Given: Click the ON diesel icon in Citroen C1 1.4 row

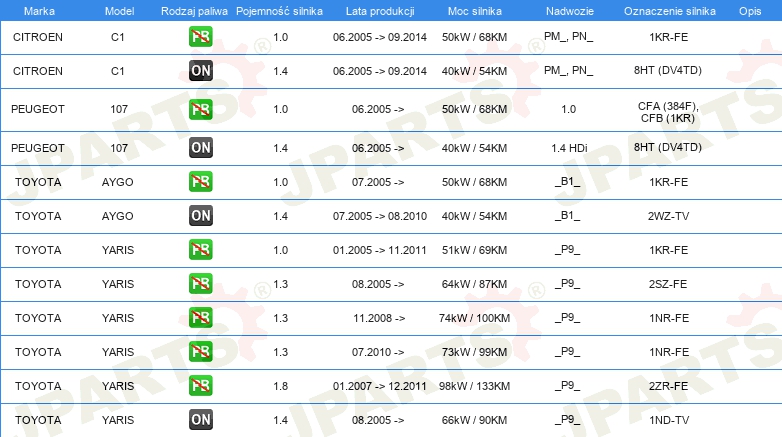Looking at the screenshot, I should tap(200, 71).
